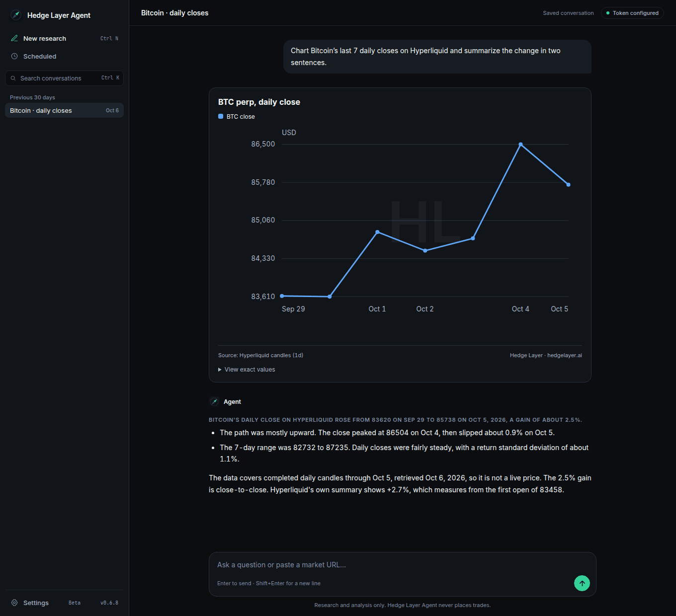This screenshot has height=616, width=676.
Task: Open the Settings label in sidebar
Action: [x=36, y=603]
